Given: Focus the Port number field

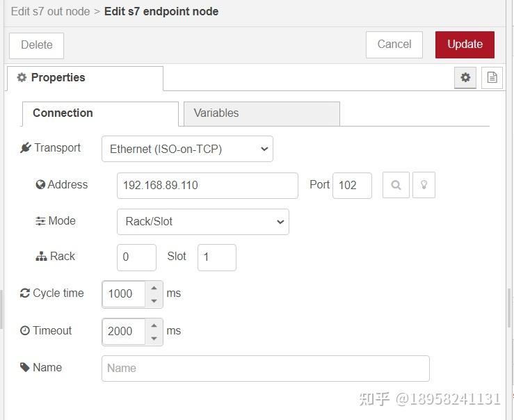Looking at the screenshot, I should click(352, 186).
